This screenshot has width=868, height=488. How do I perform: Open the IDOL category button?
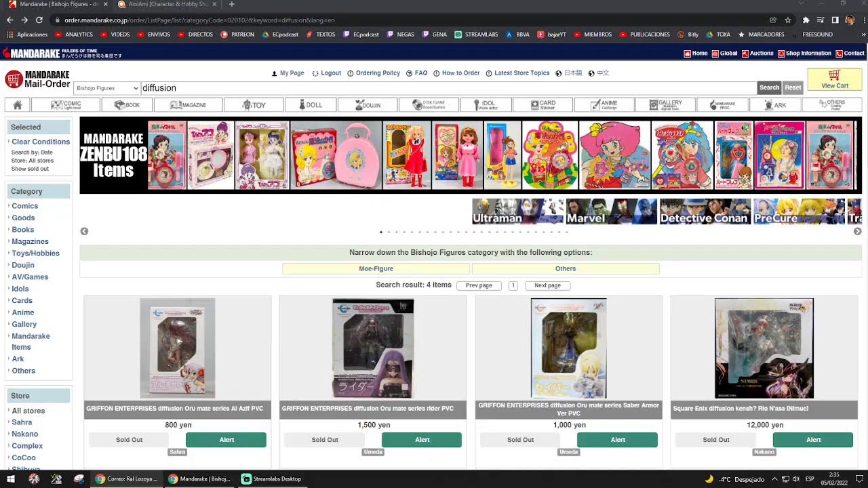[486, 105]
